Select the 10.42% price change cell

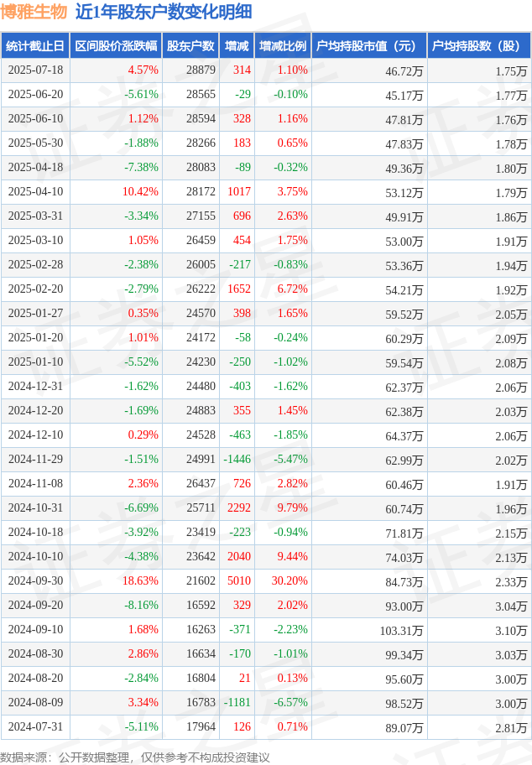pyautogui.click(x=141, y=192)
